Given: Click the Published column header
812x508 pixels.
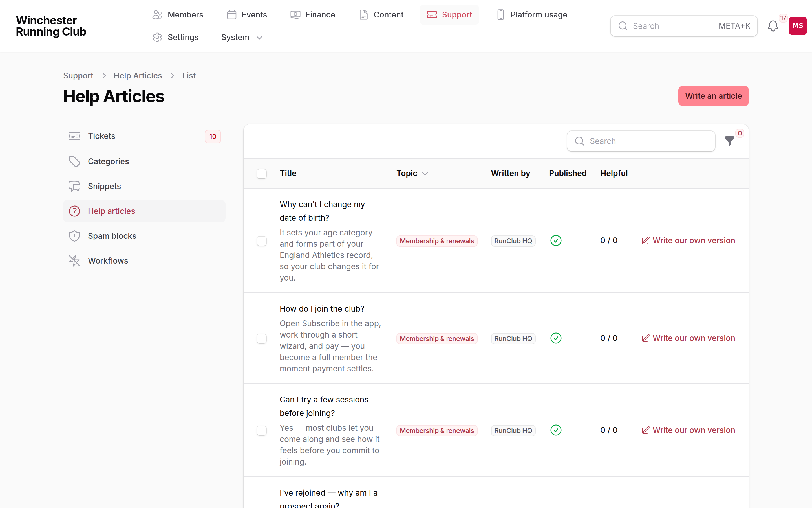Looking at the screenshot, I should pyautogui.click(x=567, y=173).
